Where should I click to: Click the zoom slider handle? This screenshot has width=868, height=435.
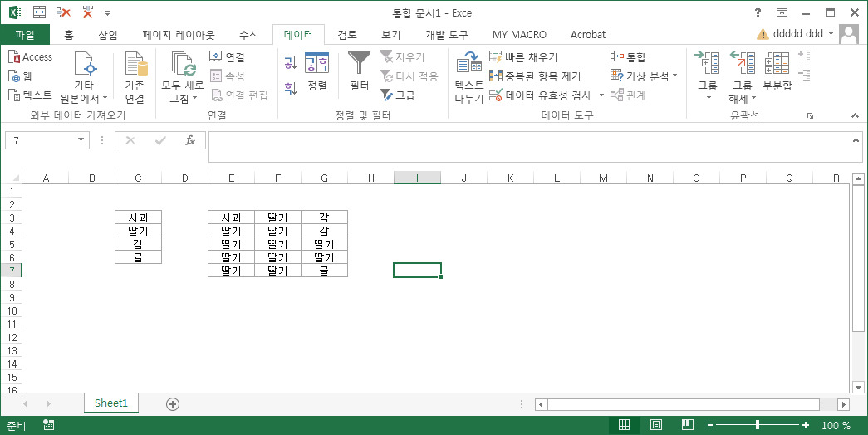point(758,425)
